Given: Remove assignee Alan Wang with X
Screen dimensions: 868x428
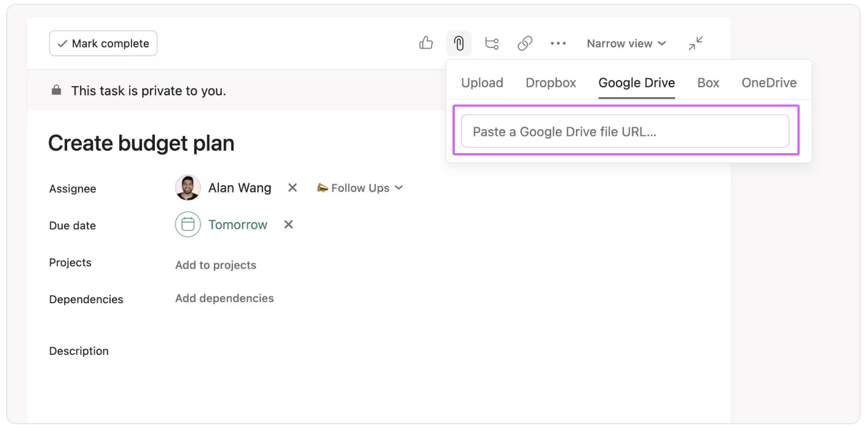Looking at the screenshot, I should pyautogui.click(x=293, y=188).
